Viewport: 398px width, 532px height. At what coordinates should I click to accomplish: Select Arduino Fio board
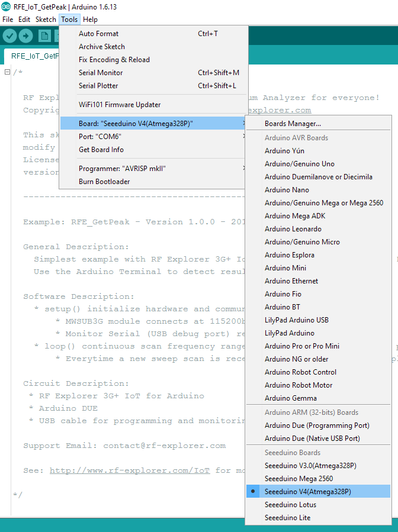[x=318, y=294]
